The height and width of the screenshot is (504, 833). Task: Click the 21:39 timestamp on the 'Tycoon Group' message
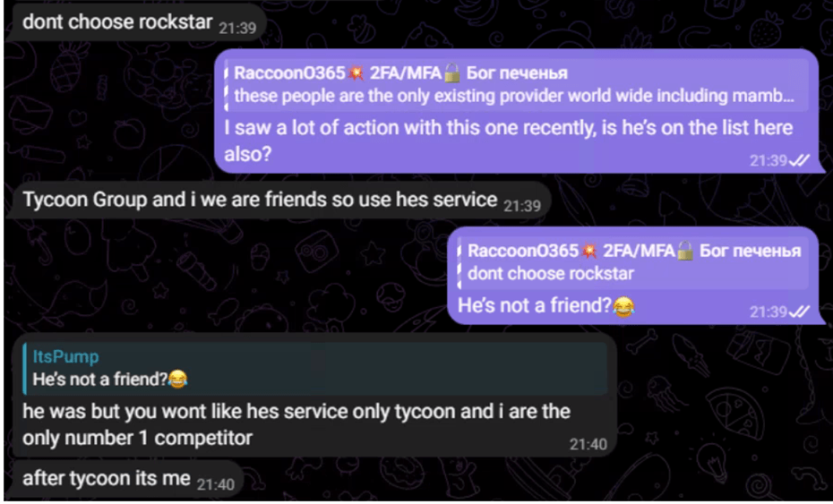point(522,206)
